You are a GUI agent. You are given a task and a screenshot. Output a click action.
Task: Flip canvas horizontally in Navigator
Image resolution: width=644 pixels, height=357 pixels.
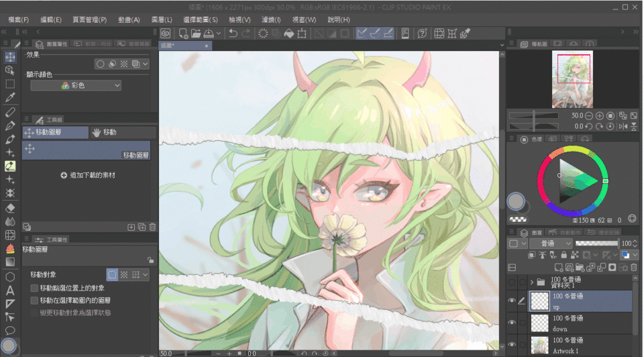click(623, 126)
